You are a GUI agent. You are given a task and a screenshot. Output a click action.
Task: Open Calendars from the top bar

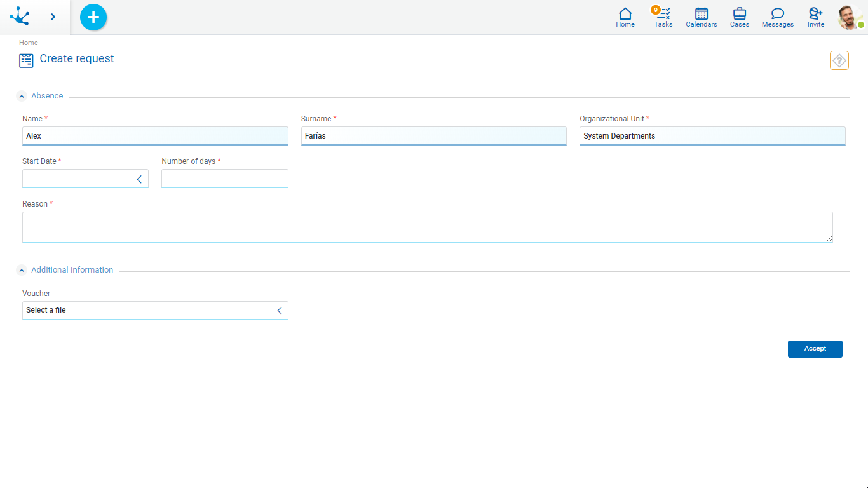tap(702, 17)
